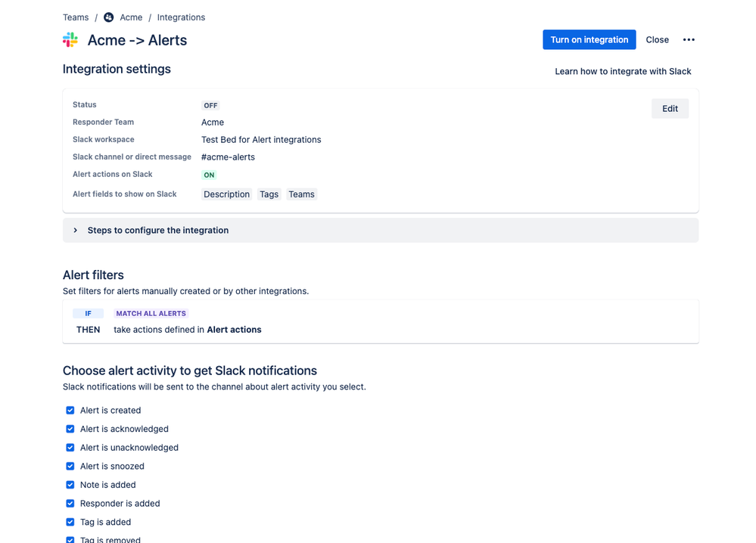Click the Acme responder team value
The image size is (756, 543).
[213, 123]
